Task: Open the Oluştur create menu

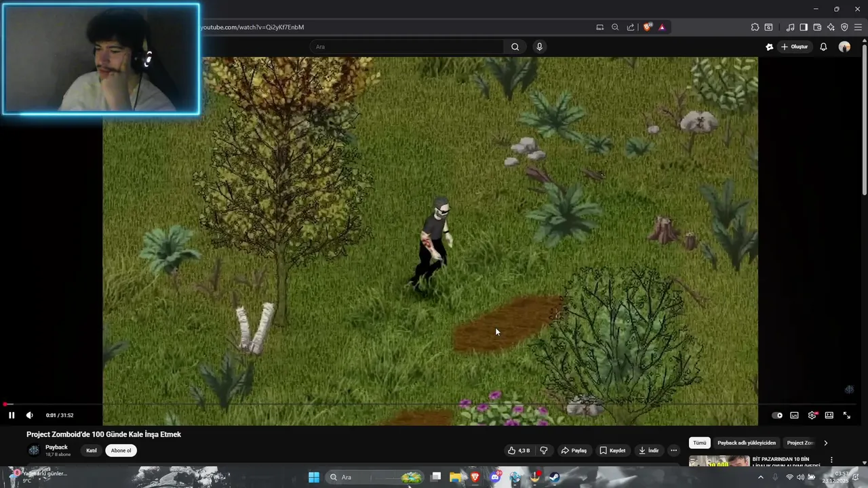Action: click(x=795, y=47)
